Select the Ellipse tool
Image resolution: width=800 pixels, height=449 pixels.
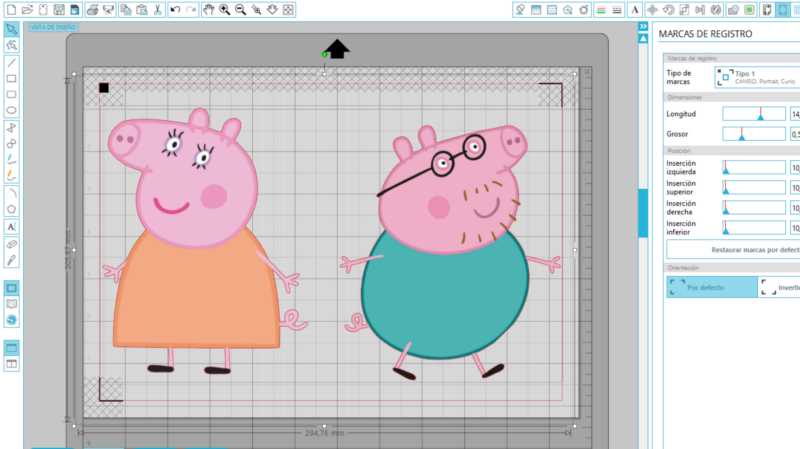click(11, 110)
